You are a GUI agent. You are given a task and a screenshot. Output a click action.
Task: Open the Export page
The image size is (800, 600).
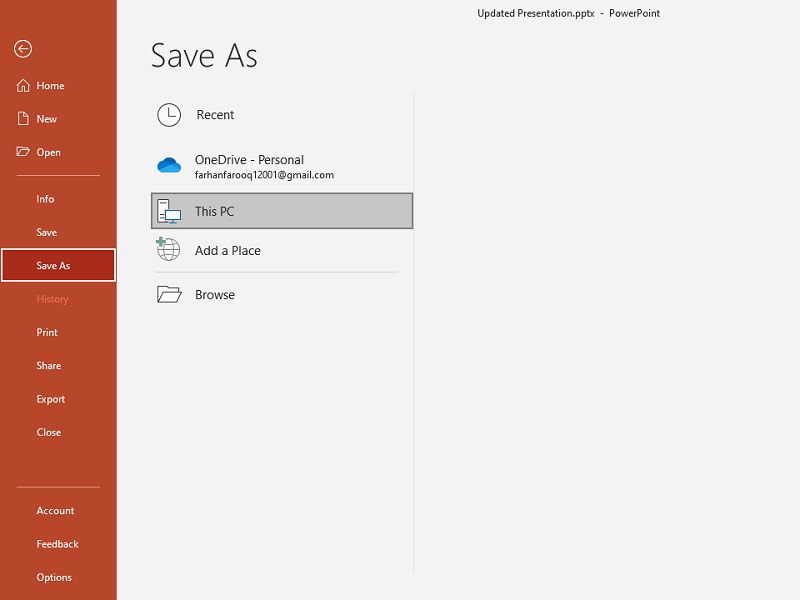(x=58, y=399)
